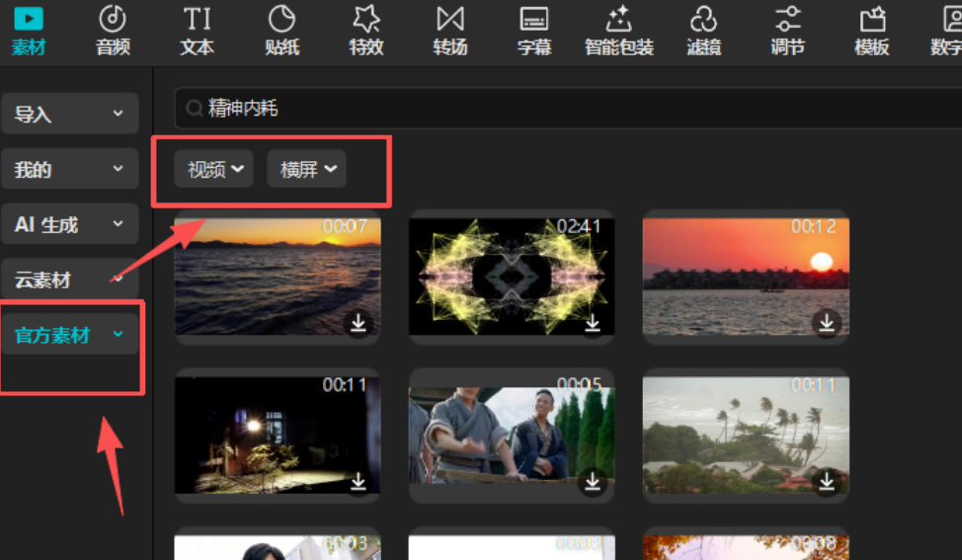Download the kaleidoscope 02:41 video

(x=592, y=322)
